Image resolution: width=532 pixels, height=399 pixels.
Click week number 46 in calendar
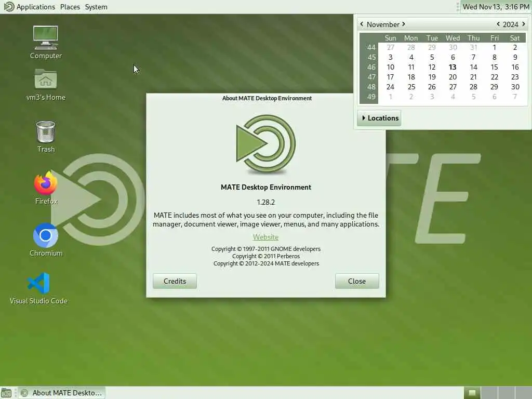point(371,67)
